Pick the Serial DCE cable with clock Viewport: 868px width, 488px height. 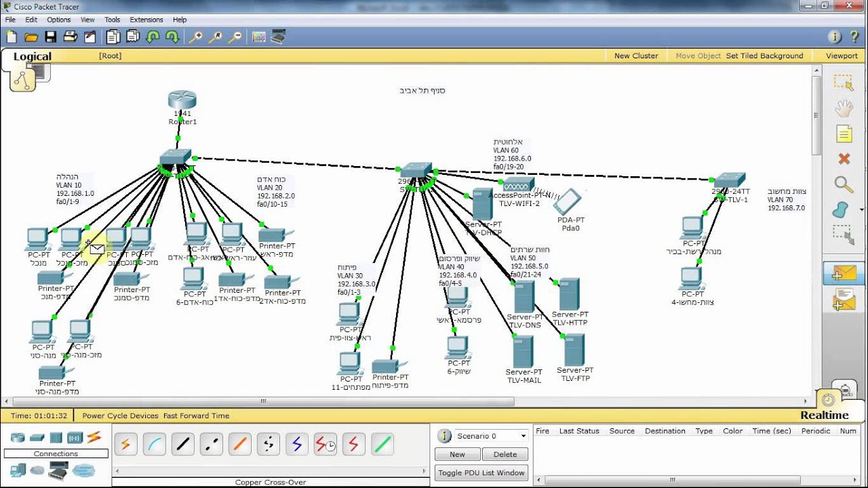[325, 445]
